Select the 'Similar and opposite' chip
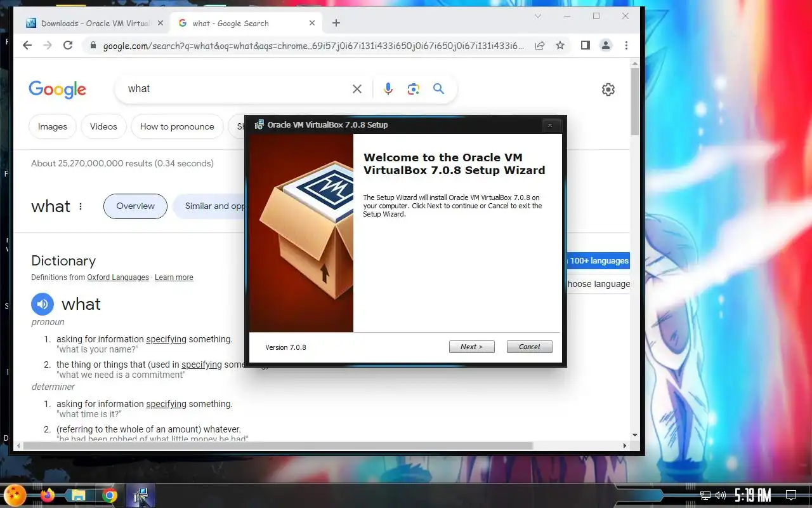 [210, 206]
